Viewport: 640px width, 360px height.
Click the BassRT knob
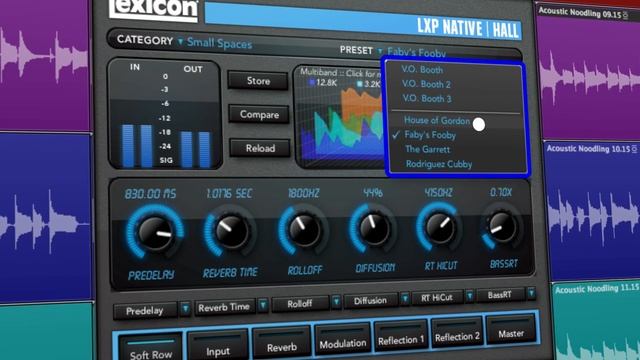click(x=502, y=227)
